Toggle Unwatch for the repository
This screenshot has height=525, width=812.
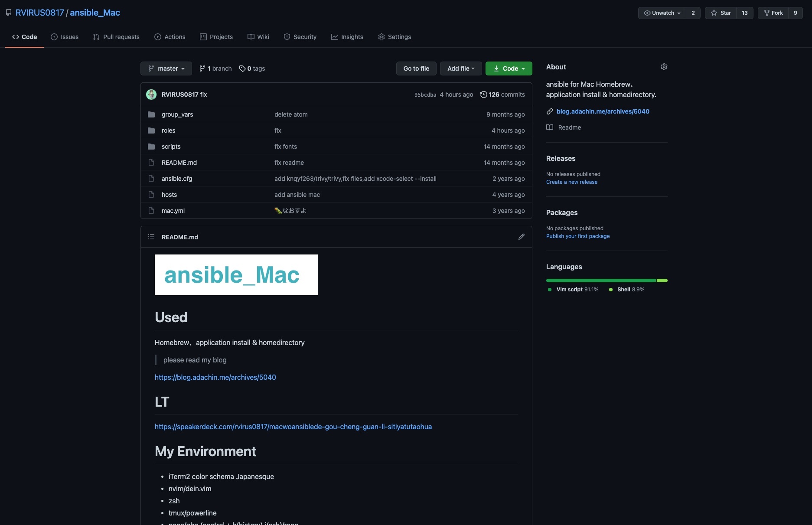point(662,13)
